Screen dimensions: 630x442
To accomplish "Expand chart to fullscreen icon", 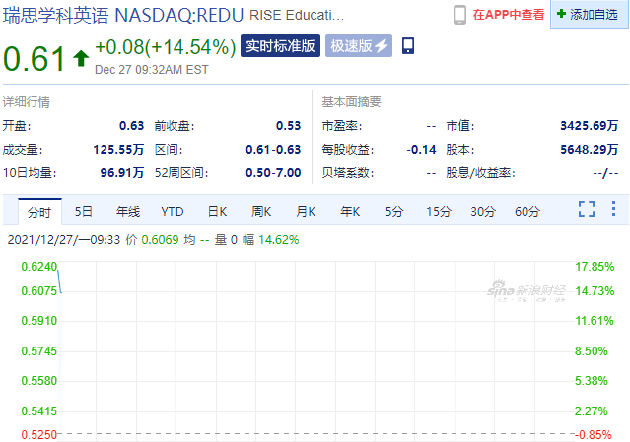I will point(587,209).
